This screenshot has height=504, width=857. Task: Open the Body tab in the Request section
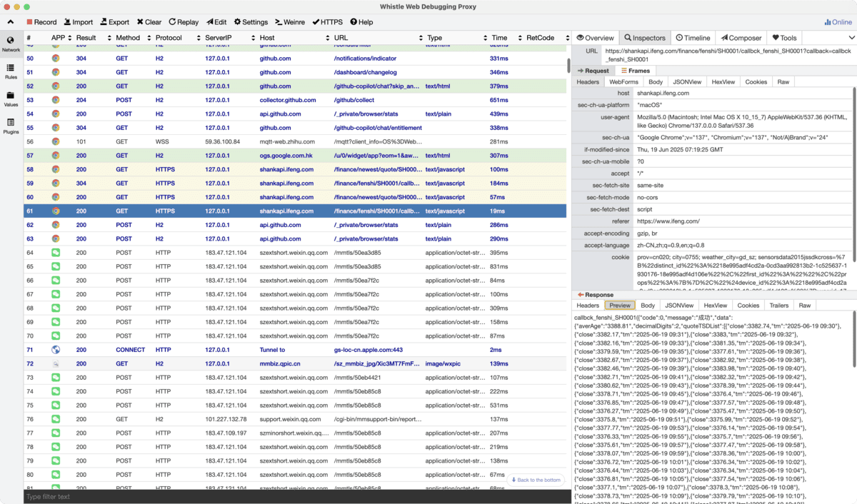point(656,82)
